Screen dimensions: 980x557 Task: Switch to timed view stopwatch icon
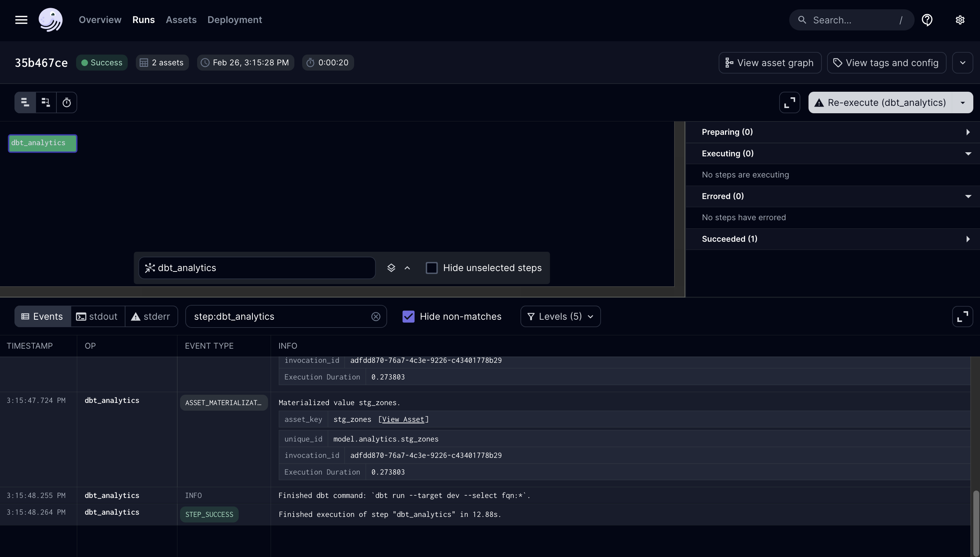(x=66, y=102)
